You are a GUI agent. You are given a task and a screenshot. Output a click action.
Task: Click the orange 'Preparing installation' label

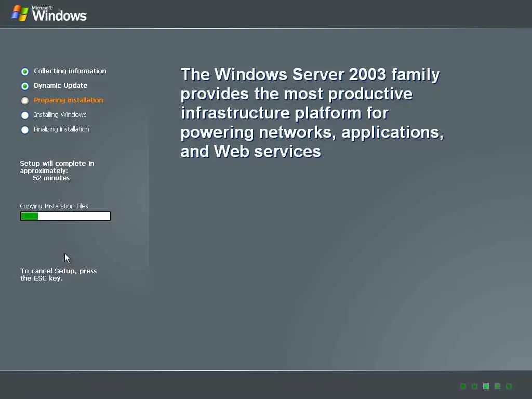click(x=69, y=100)
